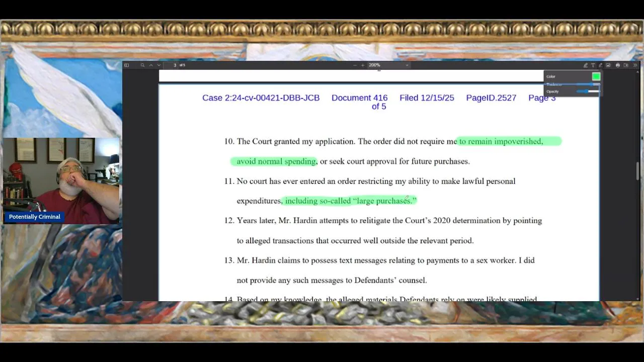Zoom in with the plus button
The height and width of the screenshot is (362, 644).
click(363, 65)
